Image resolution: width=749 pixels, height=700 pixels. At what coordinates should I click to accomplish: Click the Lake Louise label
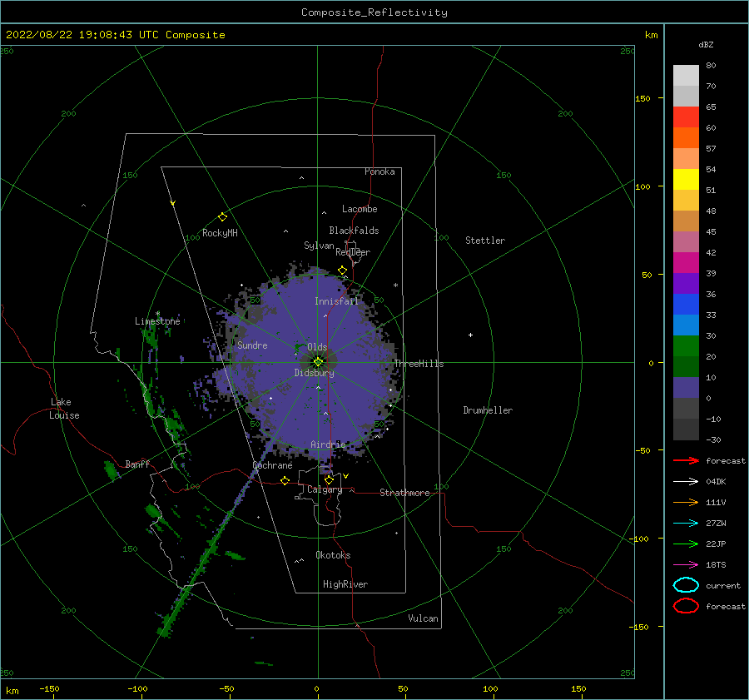coord(64,409)
